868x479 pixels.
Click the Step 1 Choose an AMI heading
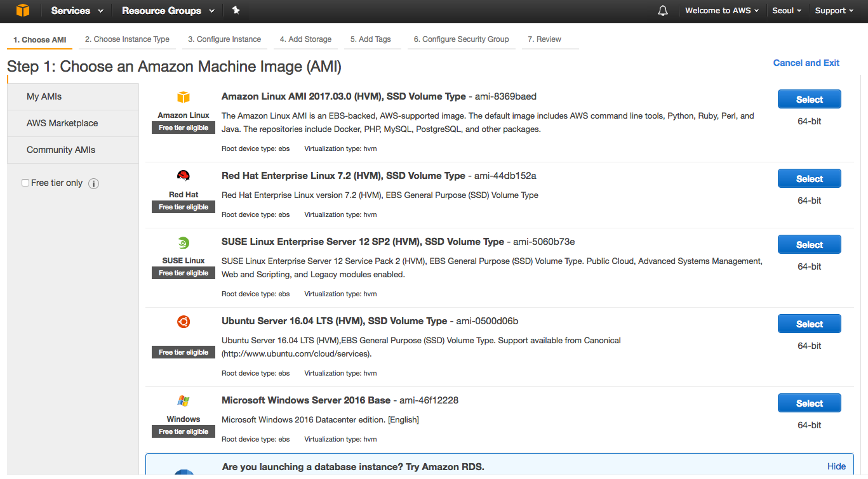174,66
